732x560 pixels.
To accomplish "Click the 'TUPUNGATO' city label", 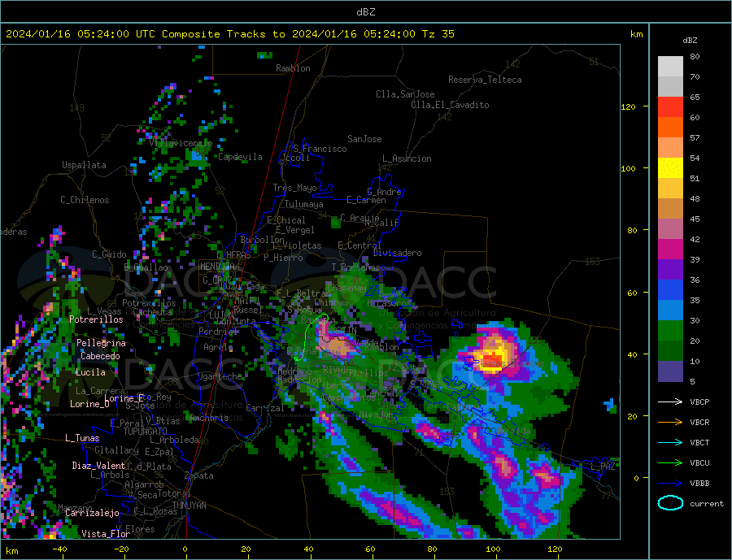I will 146,432.
